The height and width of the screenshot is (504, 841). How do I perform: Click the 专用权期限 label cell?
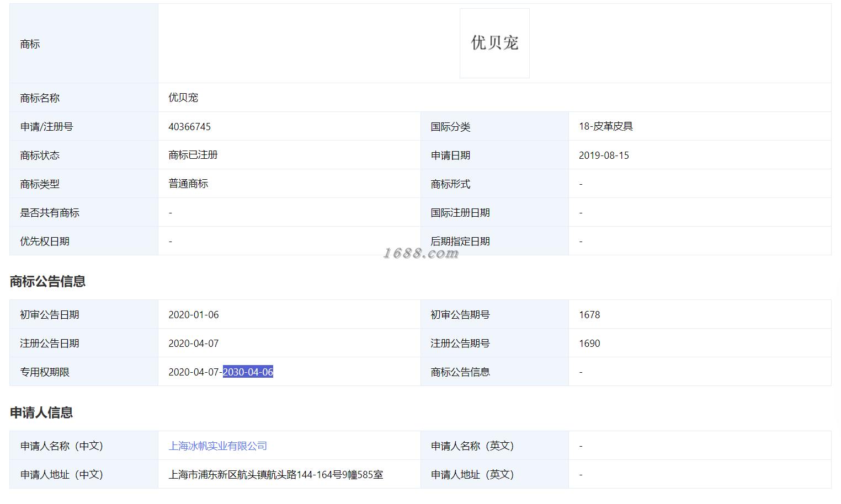84,372
